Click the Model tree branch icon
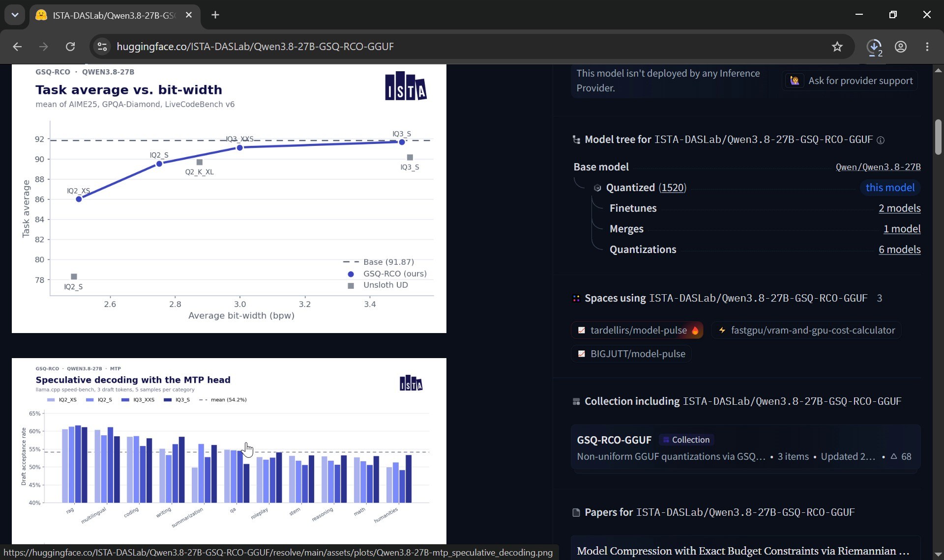Viewport: 944px width, 560px height. click(576, 140)
